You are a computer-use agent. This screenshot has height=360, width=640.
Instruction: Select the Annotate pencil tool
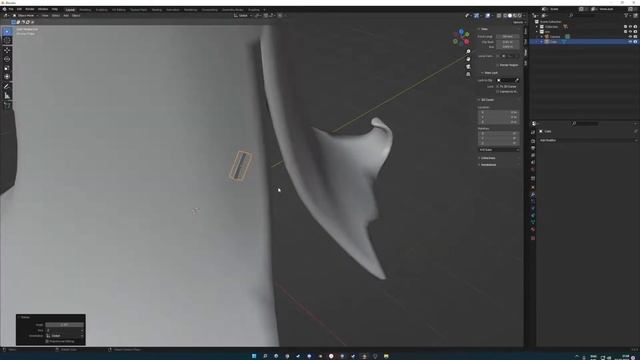click(x=7, y=87)
